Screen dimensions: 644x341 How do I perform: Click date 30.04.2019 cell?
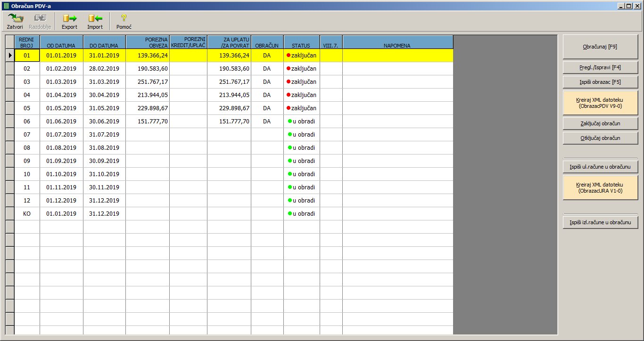(x=105, y=95)
